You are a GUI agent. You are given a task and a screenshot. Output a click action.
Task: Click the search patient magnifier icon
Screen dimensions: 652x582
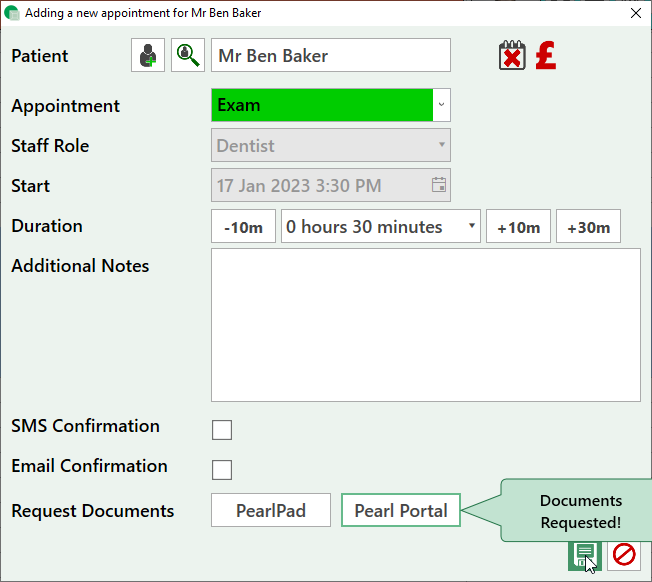coord(187,56)
